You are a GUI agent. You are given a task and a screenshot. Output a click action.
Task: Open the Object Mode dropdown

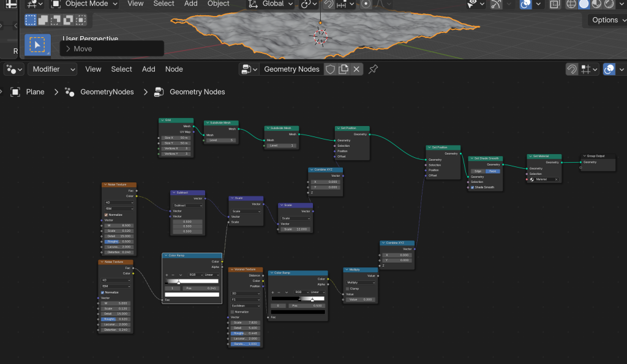(x=84, y=4)
